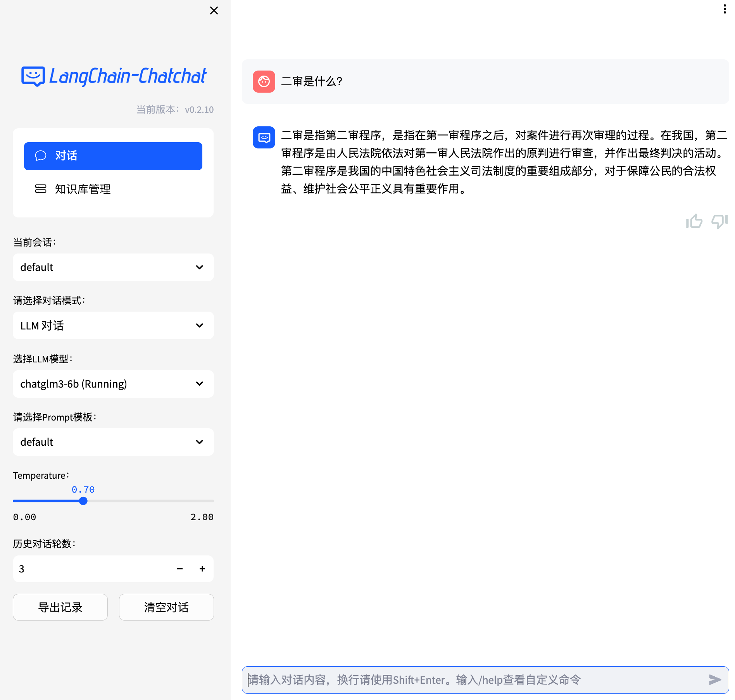735x700 pixels.
Task: Open the chatglm3-6b model selector
Action: [x=113, y=384]
